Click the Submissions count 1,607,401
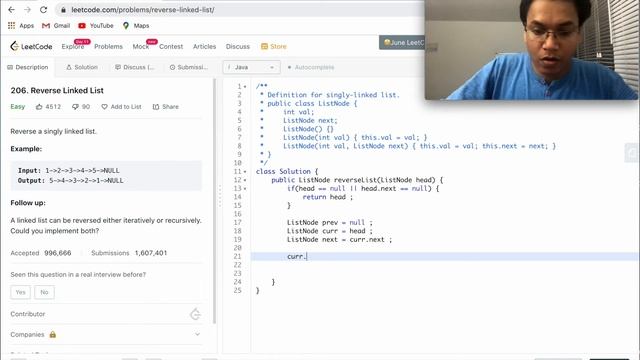 (151, 253)
